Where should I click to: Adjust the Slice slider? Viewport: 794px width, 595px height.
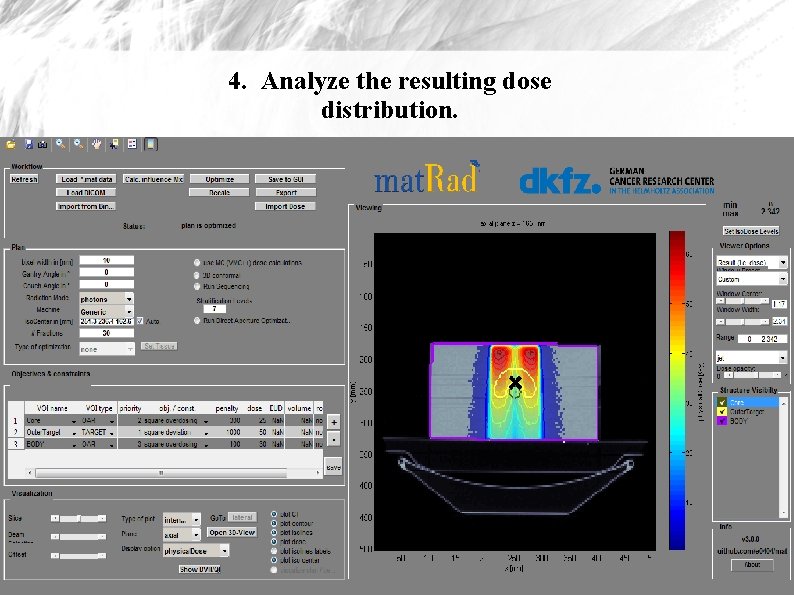pyautogui.click(x=78, y=518)
